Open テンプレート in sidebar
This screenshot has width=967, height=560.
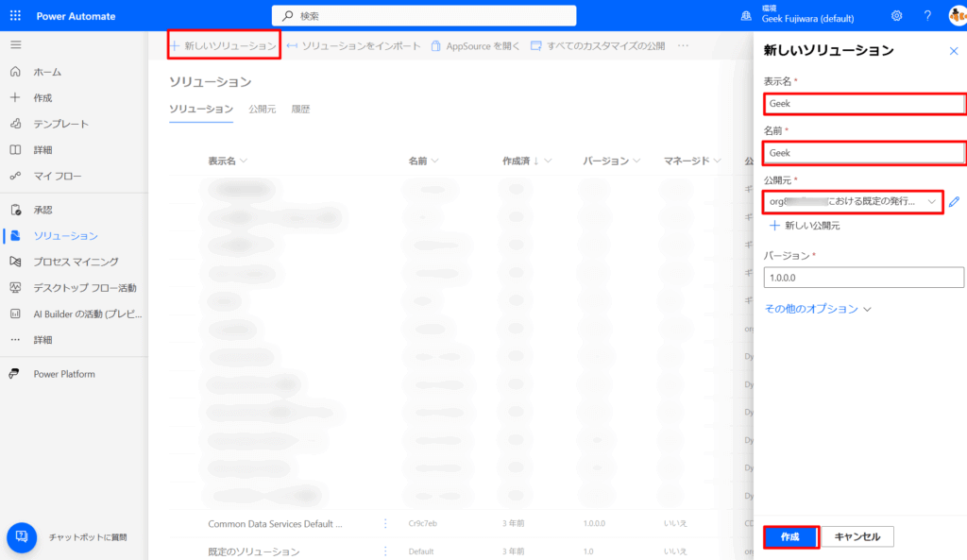point(61,124)
